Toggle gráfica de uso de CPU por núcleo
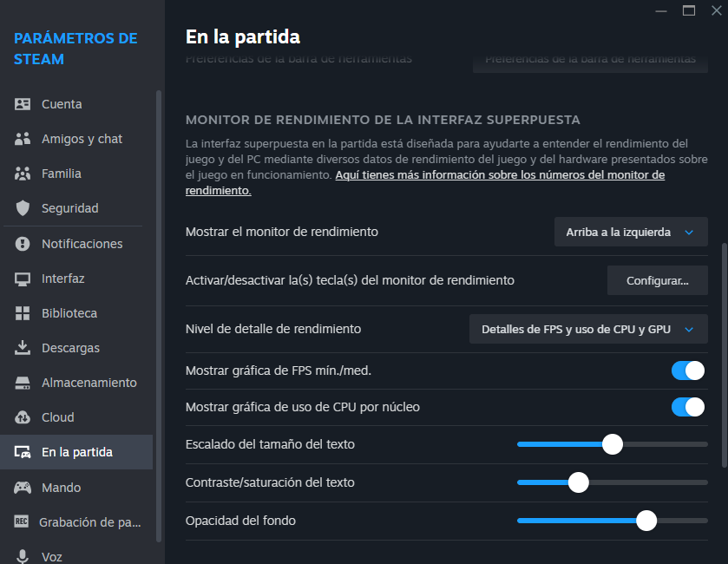Screen dimensions: 728x564 687,407
